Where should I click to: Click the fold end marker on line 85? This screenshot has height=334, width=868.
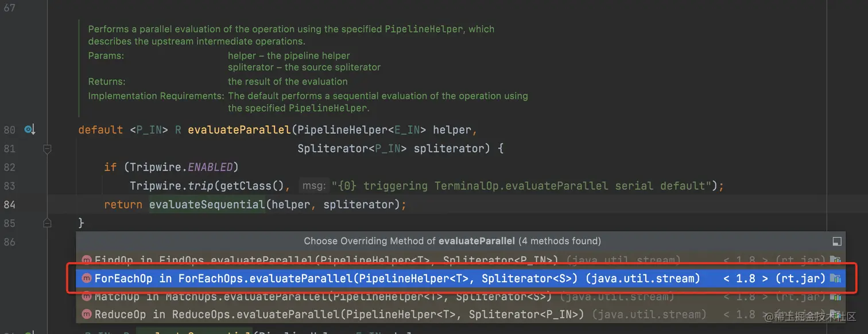tap(47, 222)
